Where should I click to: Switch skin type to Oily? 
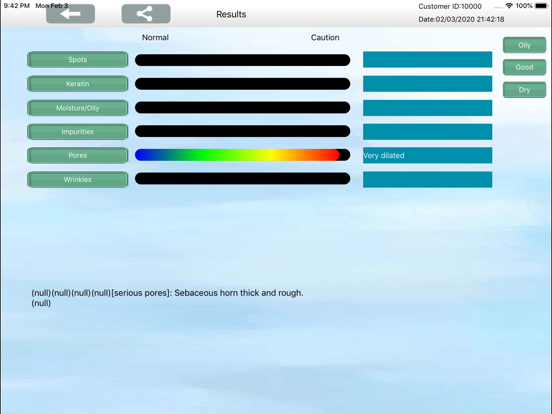524,45
